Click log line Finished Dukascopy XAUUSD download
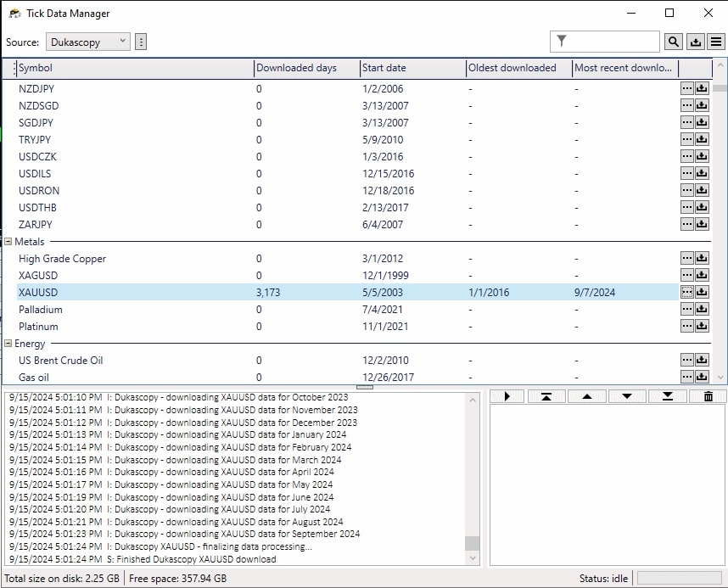Screen dimensions: 728x588 click(143, 559)
